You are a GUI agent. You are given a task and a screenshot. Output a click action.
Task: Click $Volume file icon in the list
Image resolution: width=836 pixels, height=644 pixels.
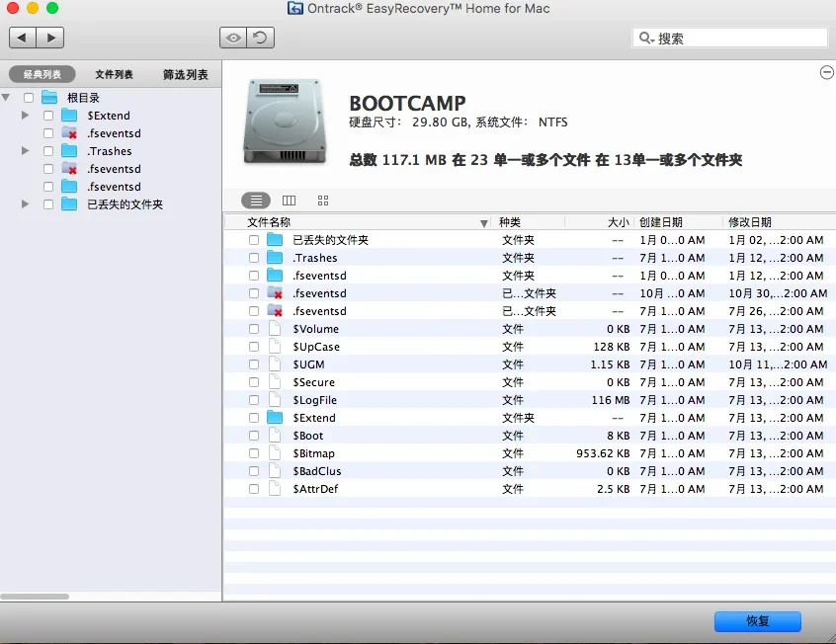[275, 328]
